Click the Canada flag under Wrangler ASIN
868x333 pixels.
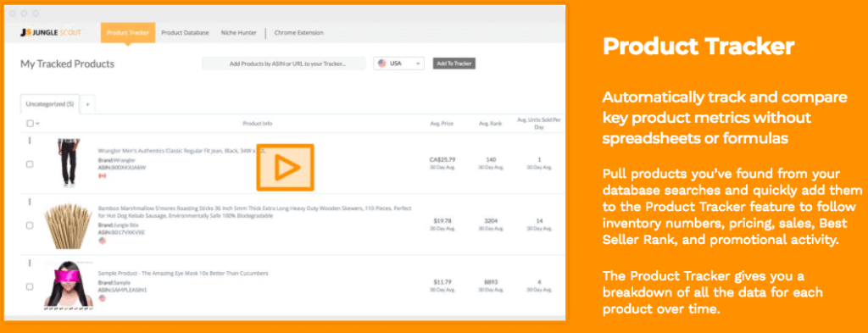pos(102,176)
